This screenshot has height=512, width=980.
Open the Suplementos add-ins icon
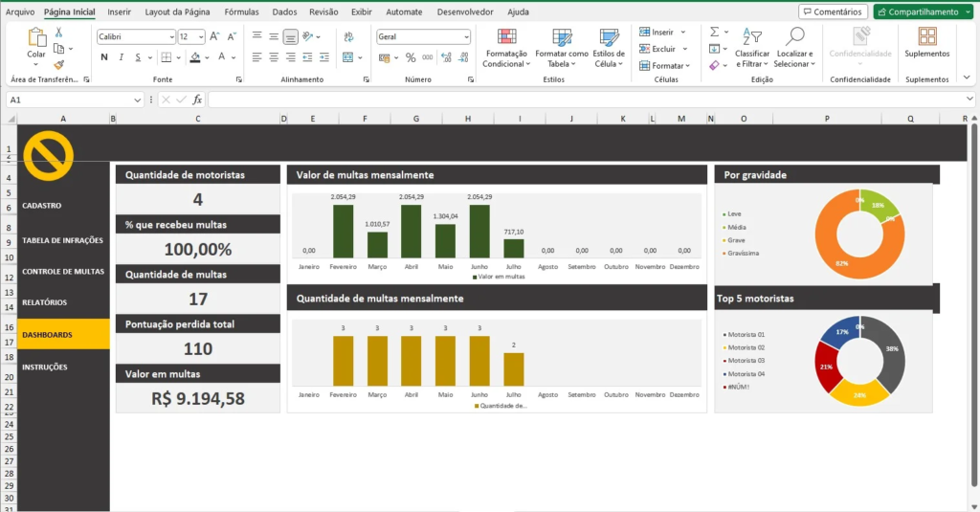tap(926, 37)
